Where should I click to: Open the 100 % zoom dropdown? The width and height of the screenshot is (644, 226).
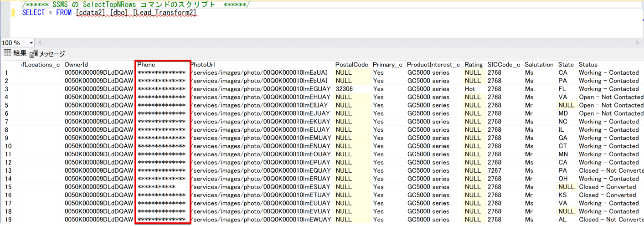tap(31, 43)
